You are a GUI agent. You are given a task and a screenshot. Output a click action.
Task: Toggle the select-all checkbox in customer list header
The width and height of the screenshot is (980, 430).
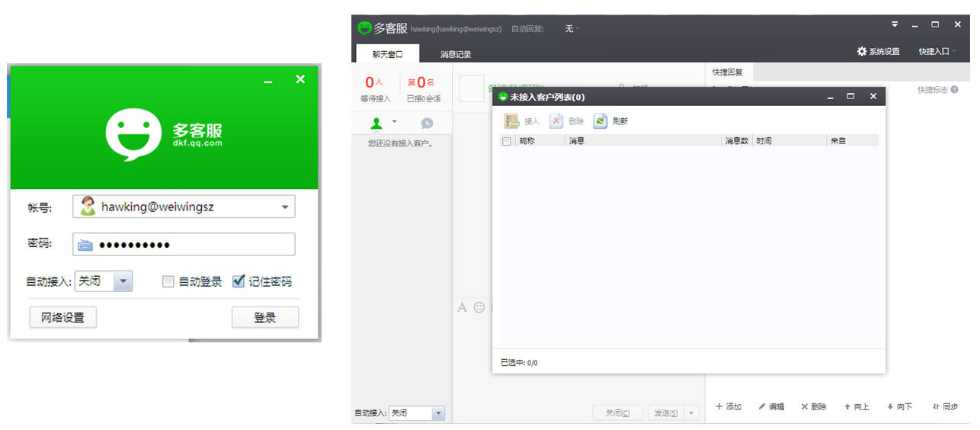[x=507, y=141]
